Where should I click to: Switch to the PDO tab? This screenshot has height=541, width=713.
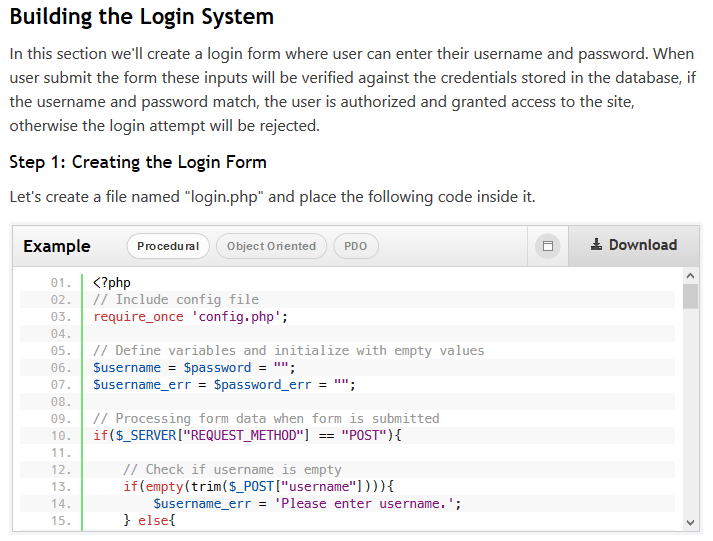click(356, 246)
